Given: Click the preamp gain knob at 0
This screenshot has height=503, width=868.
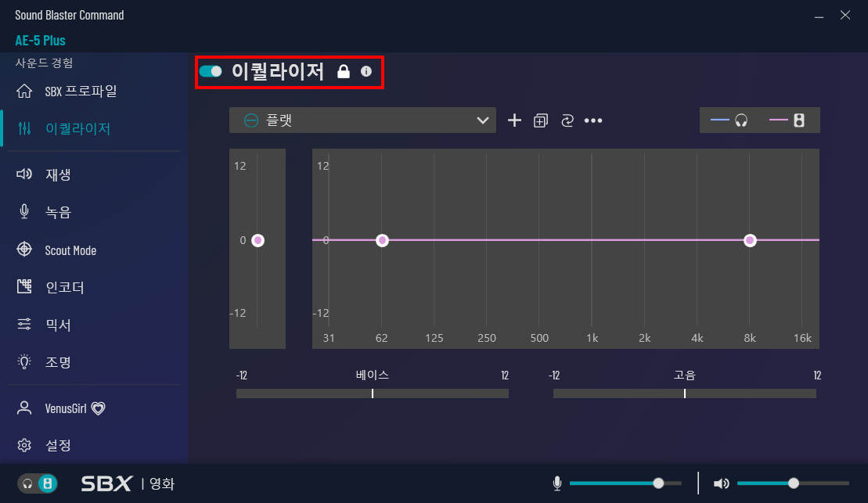Looking at the screenshot, I should coord(258,240).
